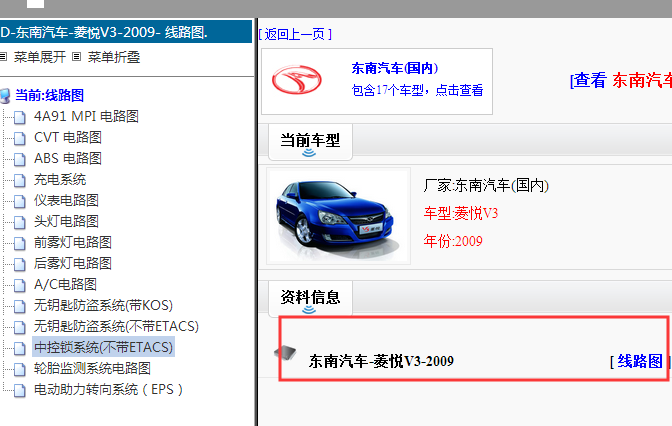Click page icon beside 无钥匙防盗系统(不带ETACS)
This screenshot has height=426, width=672.
pos(20,327)
